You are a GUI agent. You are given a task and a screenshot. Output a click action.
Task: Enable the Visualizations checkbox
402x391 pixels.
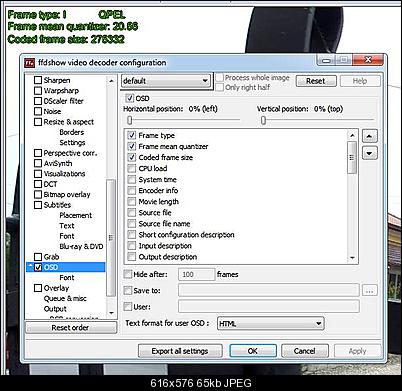coord(38,173)
